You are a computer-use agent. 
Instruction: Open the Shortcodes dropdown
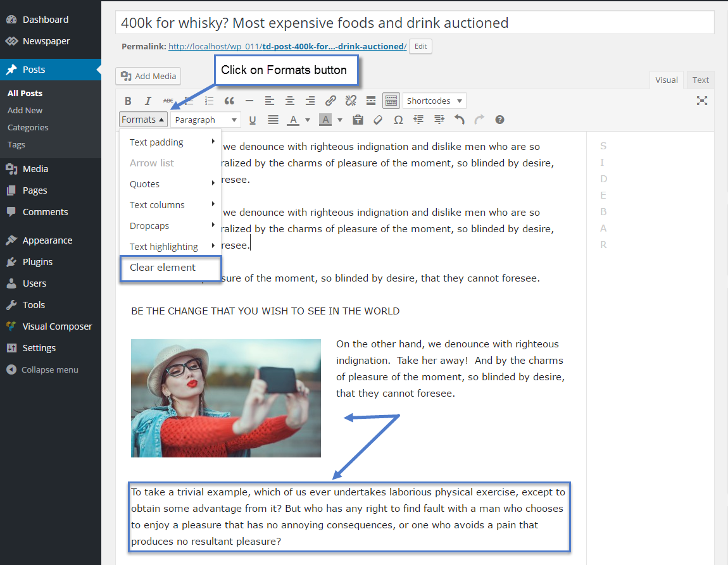(x=434, y=101)
